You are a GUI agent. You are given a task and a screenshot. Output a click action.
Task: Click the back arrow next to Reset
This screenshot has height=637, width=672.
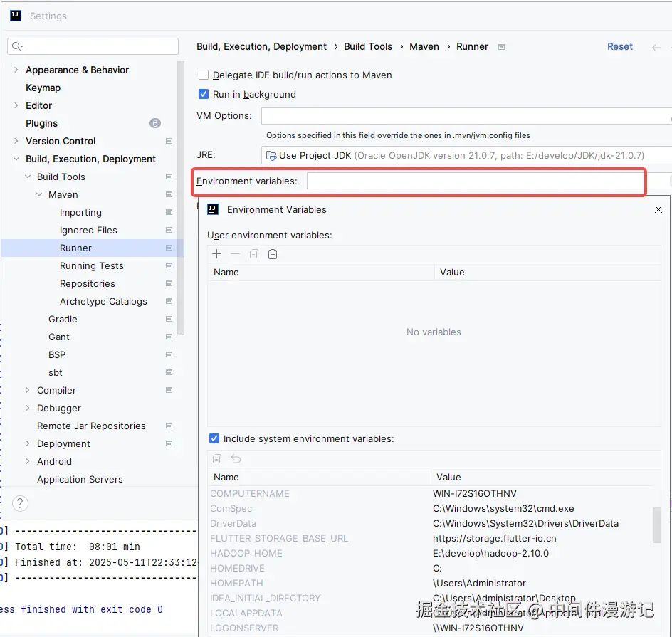click(x=656, y=47)
